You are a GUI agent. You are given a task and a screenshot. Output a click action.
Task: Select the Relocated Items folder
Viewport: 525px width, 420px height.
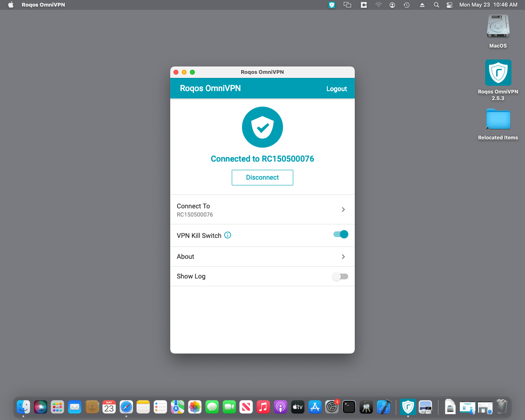click(x=498, y=119)
